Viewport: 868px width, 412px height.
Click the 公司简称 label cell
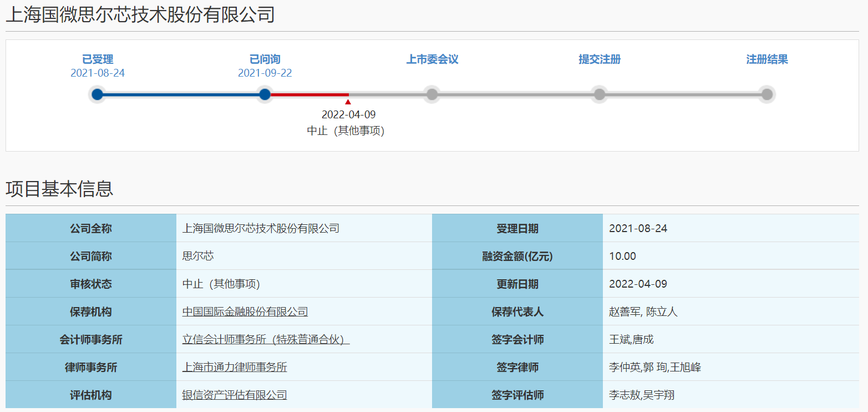coord(91,256)
